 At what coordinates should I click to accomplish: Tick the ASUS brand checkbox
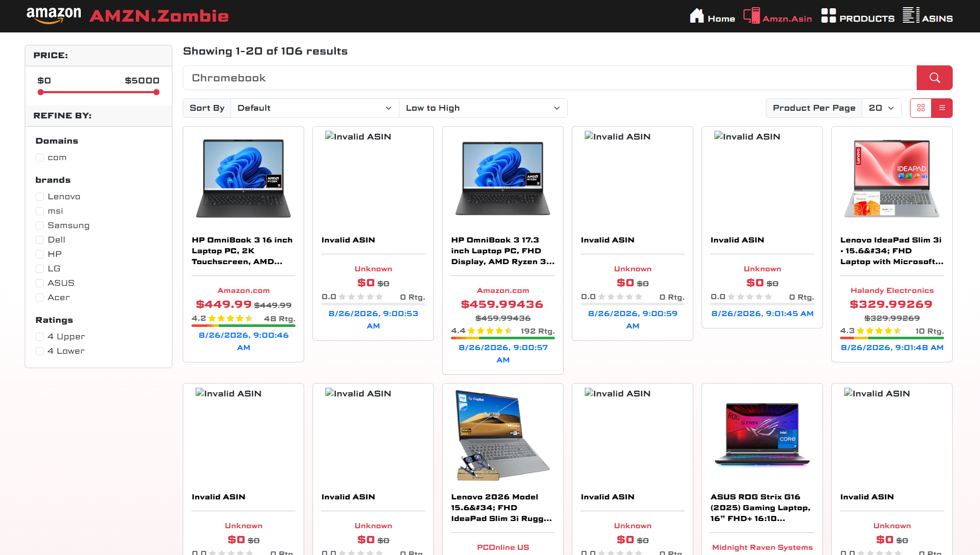click(40, 283)
